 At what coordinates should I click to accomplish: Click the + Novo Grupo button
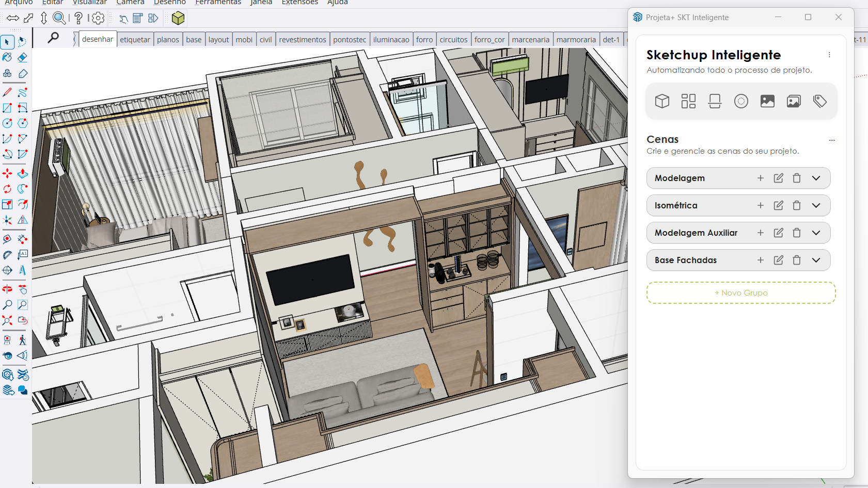coord(740,292)
